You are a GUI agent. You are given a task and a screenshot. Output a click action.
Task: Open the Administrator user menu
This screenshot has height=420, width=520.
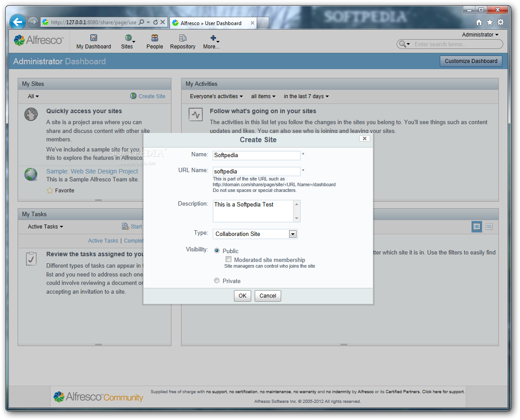(x=480, y=34)
